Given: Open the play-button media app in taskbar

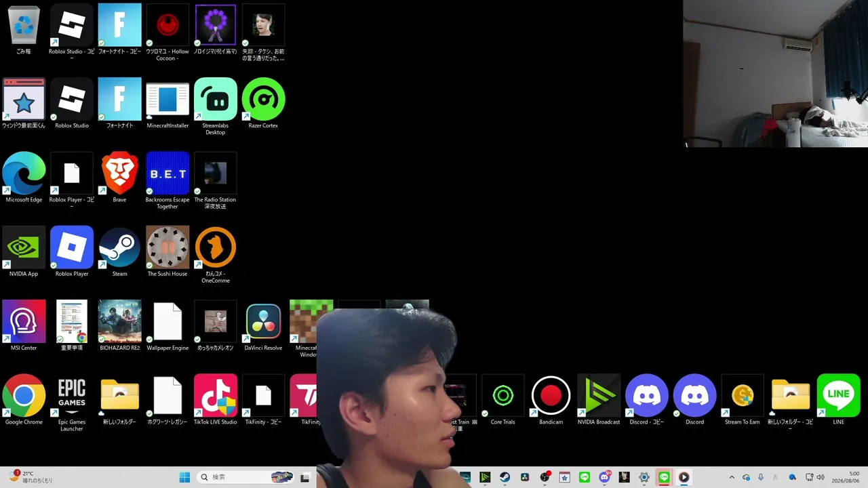Looking at the screenshot, I should 684,477.
